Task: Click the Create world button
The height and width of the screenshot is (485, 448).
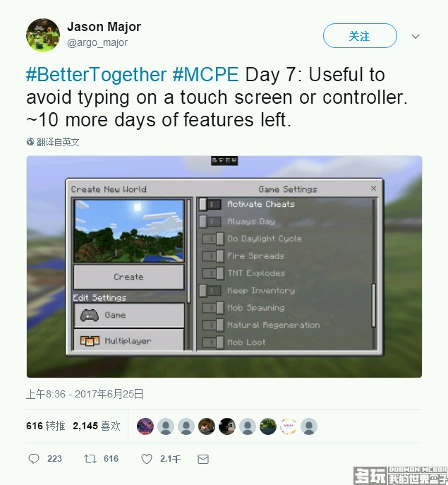Action: pyautogui.click(x=129, y=277)
